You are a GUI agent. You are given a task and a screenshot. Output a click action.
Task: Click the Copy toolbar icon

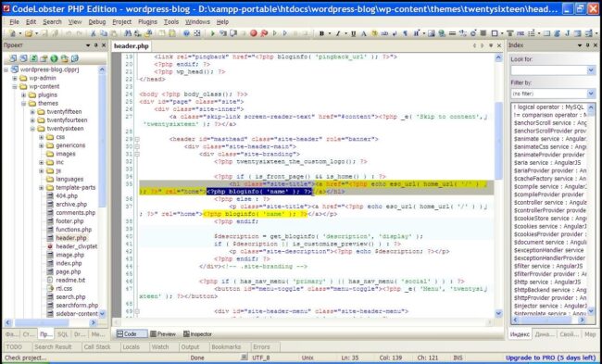click(104, 33)
